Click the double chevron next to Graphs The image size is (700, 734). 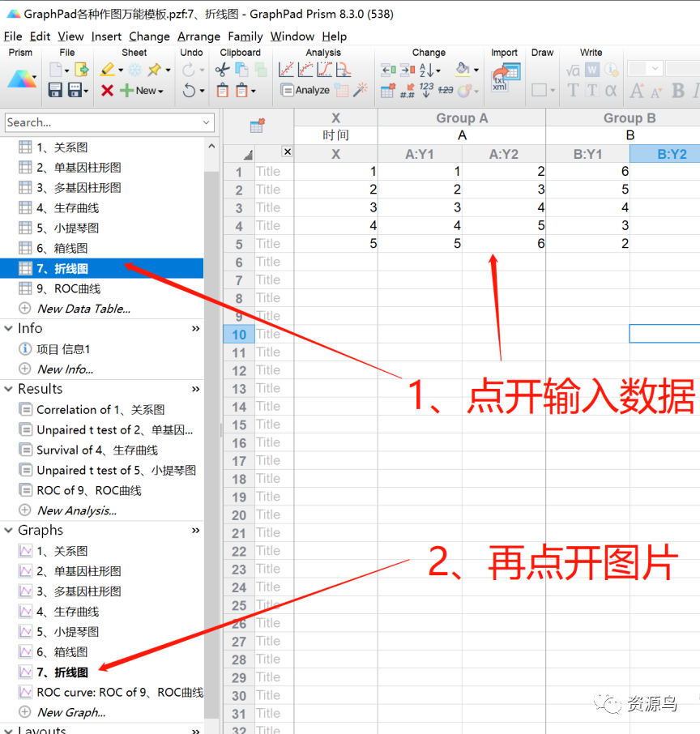(196, 531)
